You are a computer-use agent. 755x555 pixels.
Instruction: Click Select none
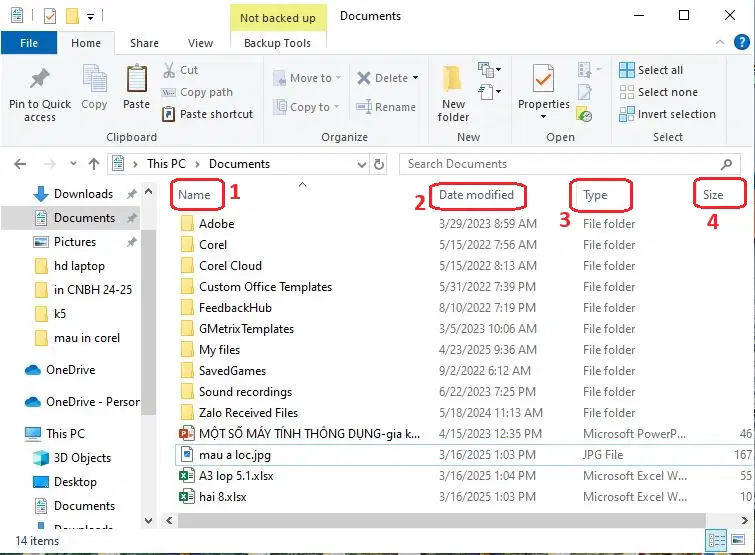(658, 92)
